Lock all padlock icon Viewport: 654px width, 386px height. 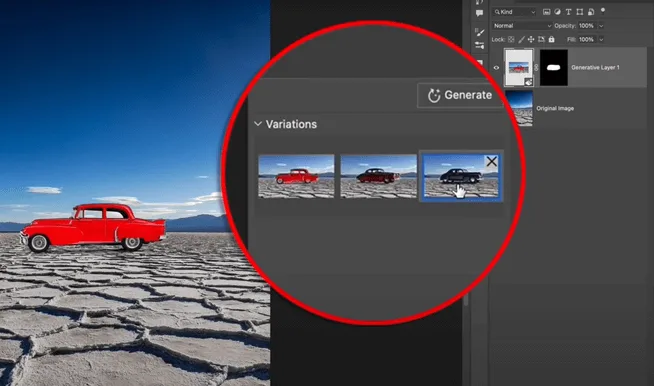(x=551, y=40)
